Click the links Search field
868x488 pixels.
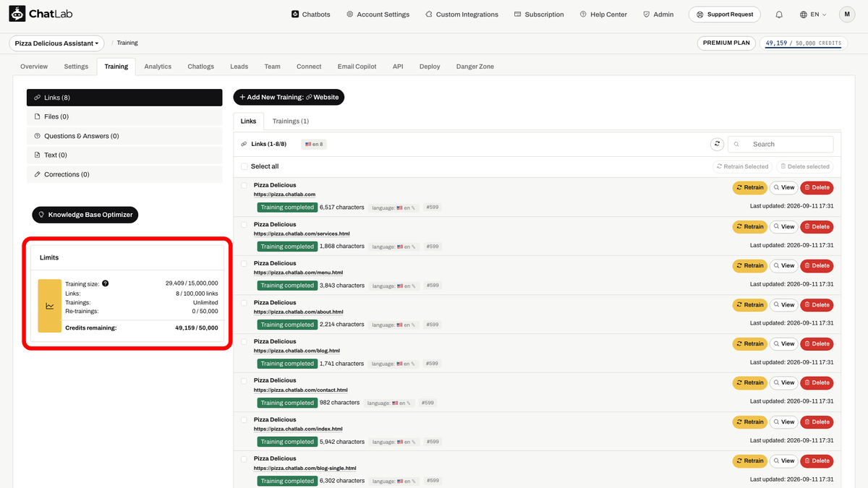pos(780,144)
